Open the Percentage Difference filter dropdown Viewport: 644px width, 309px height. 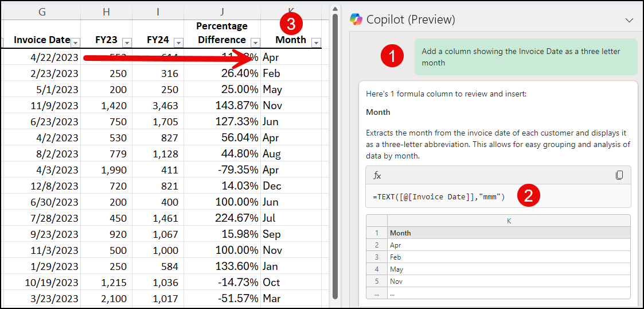[255, 43]
